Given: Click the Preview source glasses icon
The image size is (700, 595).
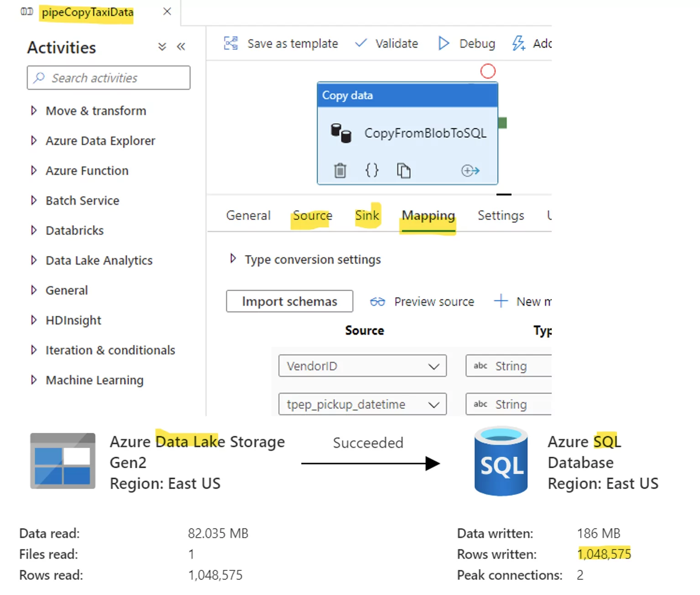Looking at the screenshot, I should point(377,302).
